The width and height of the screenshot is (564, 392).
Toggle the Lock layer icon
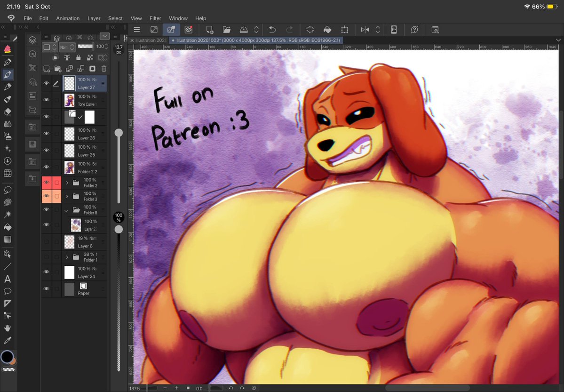(79, 57)
